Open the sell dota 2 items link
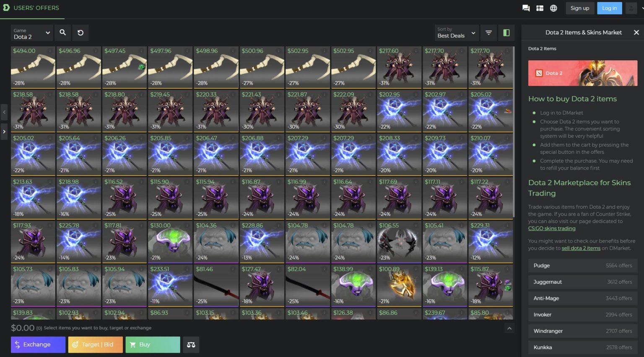Viewport: 644px width, 357px height. tap(581, 248)
